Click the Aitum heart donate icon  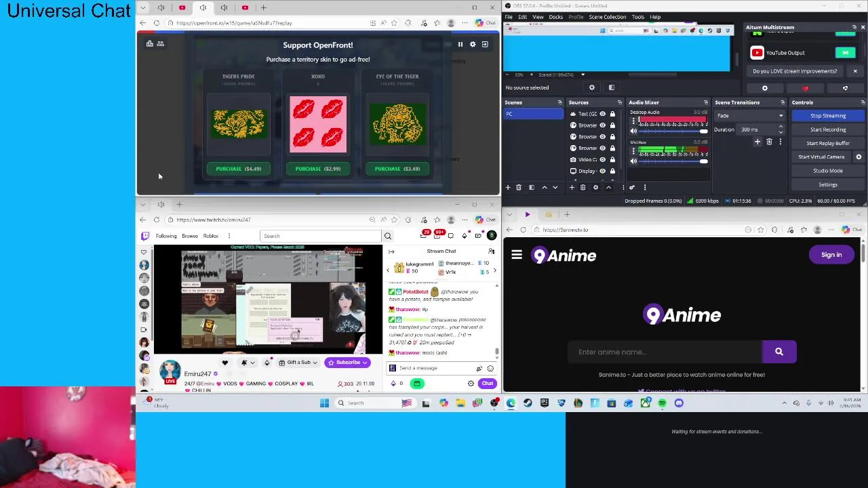click(x=806, y=89)
